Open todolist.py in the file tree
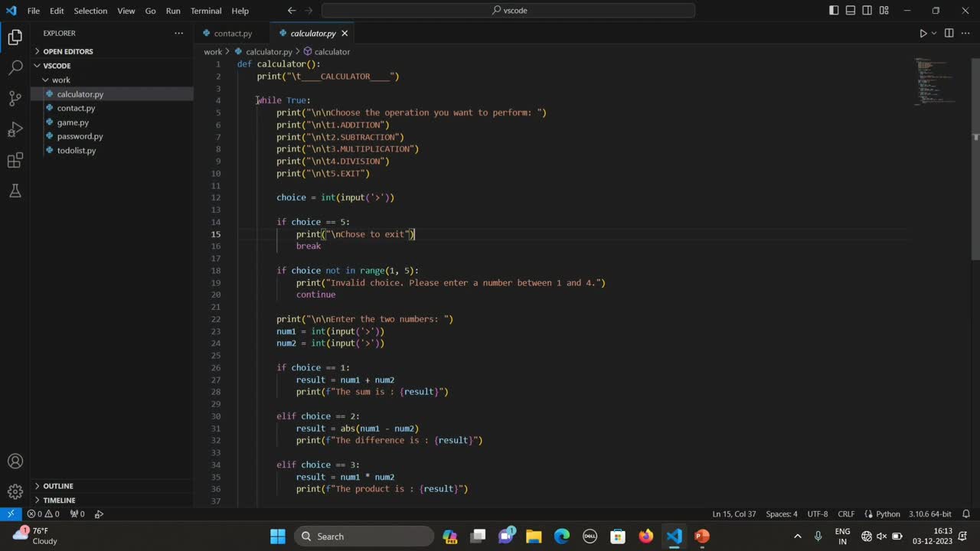980x551 pixels. click(112, 151)
